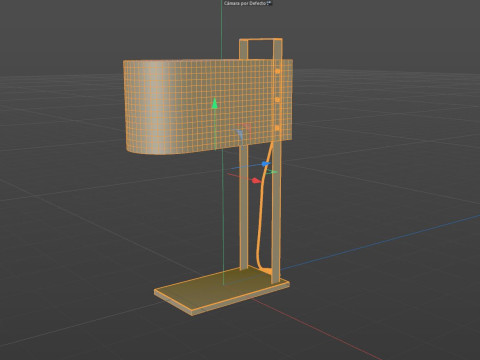
Task: Select the middle square bolt on the right post
Action: 277,100
